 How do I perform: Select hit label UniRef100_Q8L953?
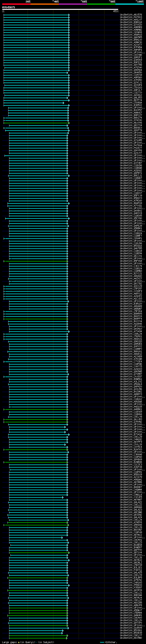coord(131,98)
